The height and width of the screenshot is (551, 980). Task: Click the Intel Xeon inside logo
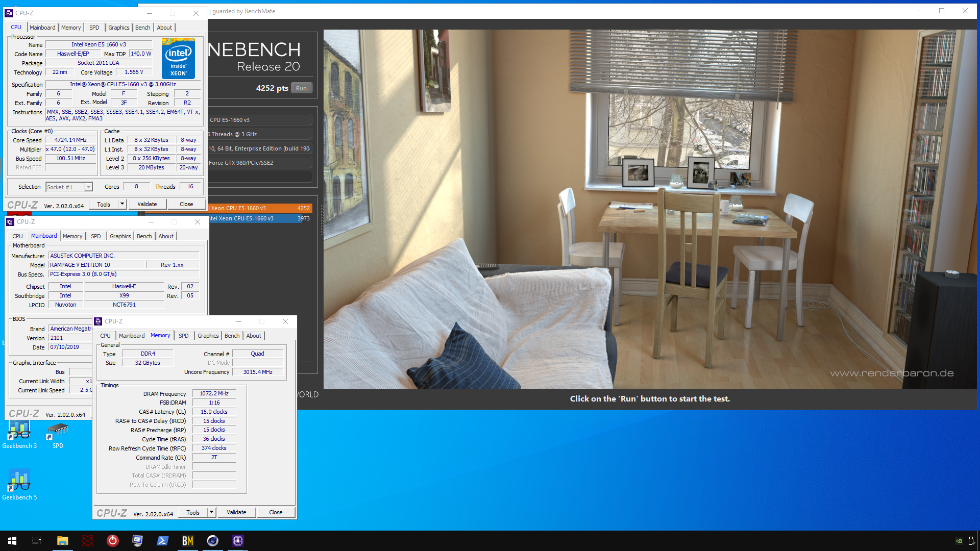(178, 58)
